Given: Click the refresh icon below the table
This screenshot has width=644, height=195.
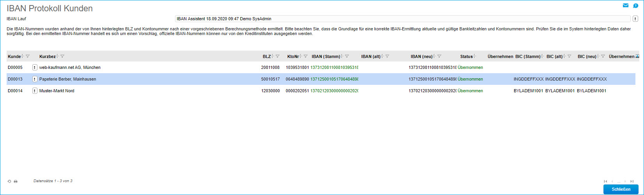Looking at the screenshot, I should coord(9,181).
